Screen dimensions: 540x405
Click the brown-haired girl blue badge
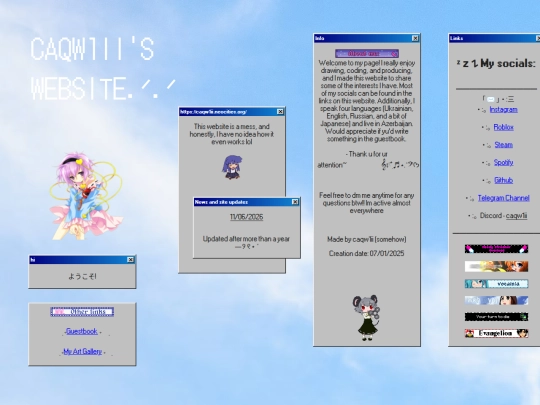(x=496, y=300)
